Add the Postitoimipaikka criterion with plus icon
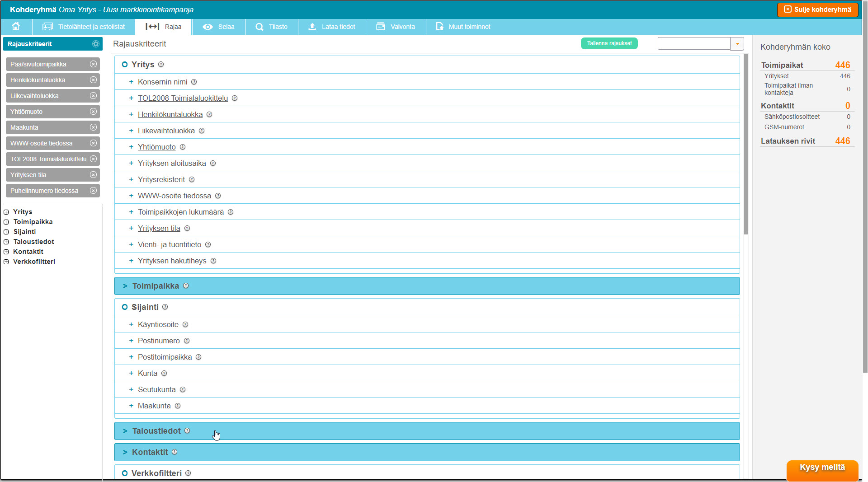Image resolution: width=868 pixels, height=482 pixels. [131, 357]
